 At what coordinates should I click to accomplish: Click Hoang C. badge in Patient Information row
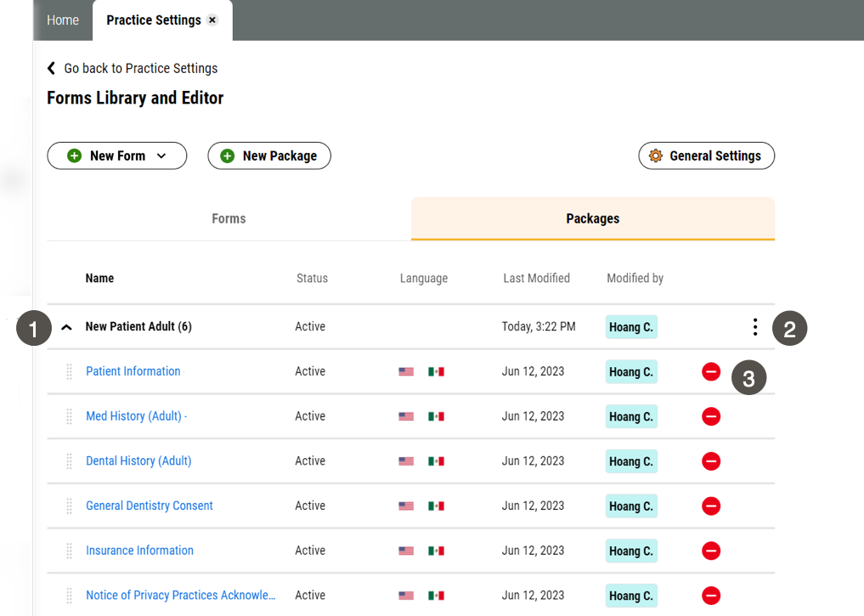(x=631, y=372)
